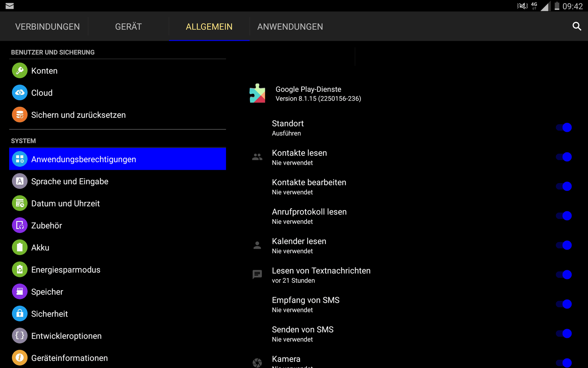Tap the Google Play-Dienste puzzle icon
This screenshot has height=368, width=588.
point(257,94)
